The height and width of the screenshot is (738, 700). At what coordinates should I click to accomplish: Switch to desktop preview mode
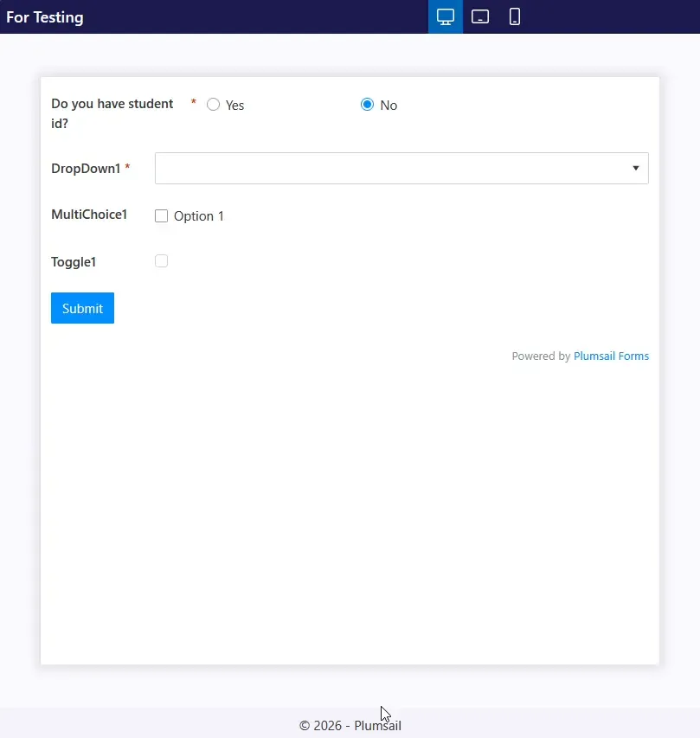pyautogui.click(x=446, y=16)
